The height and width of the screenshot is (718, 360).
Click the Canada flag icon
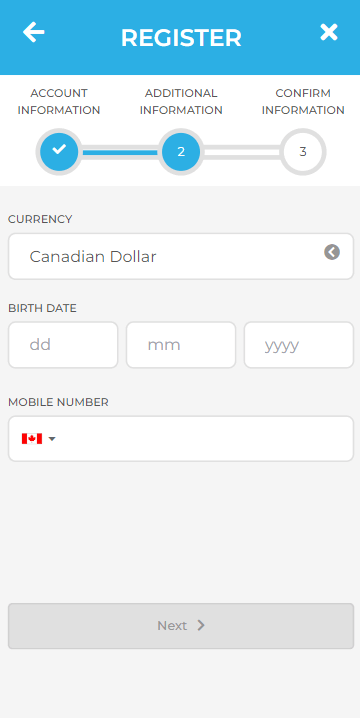(32, 439)
